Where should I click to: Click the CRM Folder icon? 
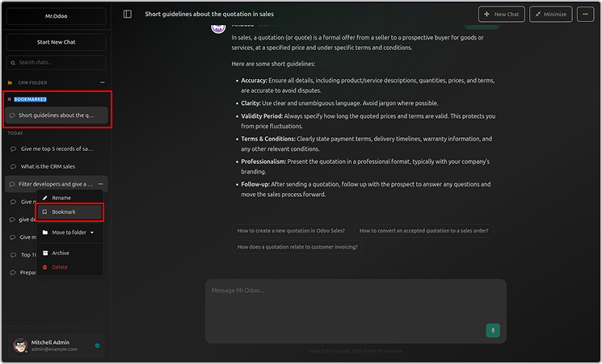click(10, 82)
